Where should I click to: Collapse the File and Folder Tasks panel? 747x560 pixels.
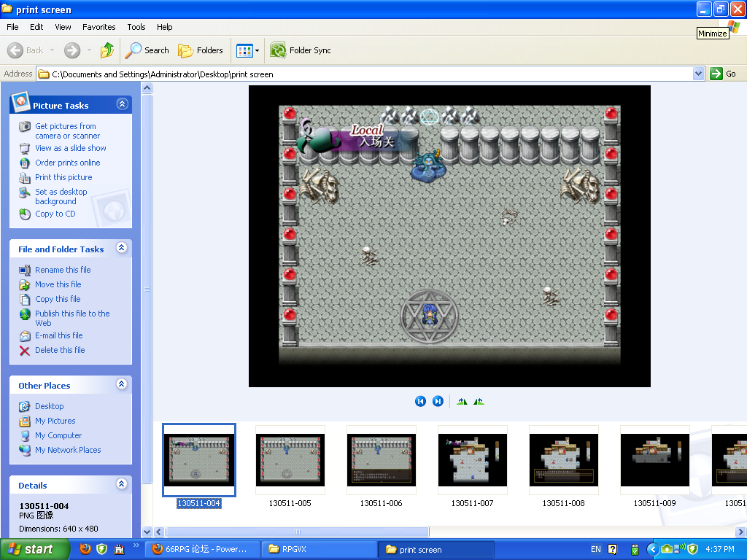point(122,248)
